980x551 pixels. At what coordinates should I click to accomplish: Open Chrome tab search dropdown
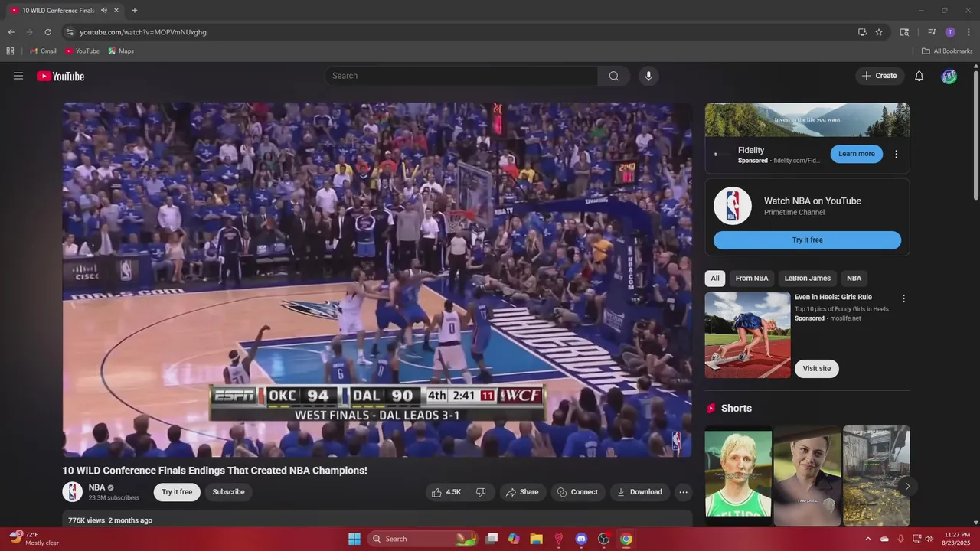coord(904,32)
